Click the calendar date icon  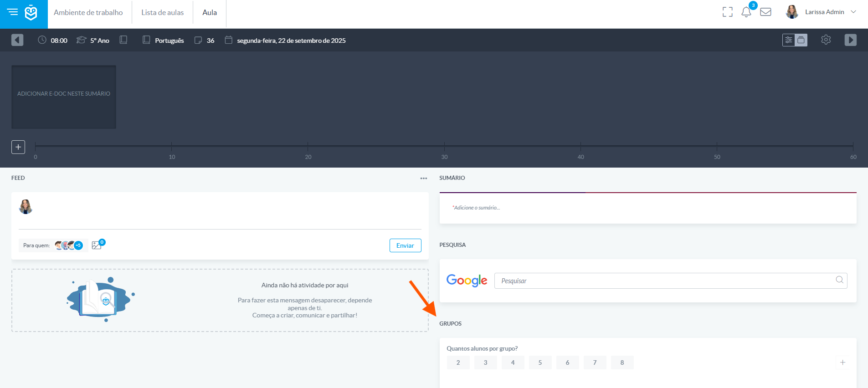tap(229, 40)
